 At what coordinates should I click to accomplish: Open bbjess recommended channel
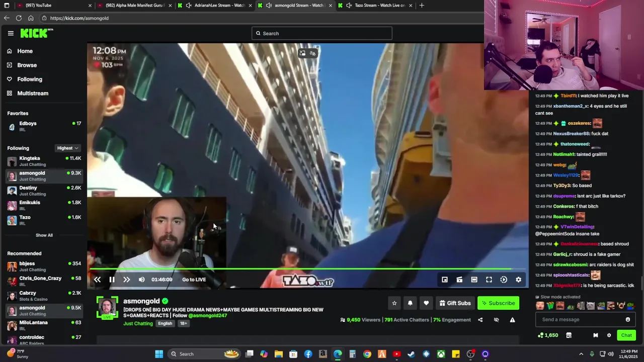click(44, 266)
